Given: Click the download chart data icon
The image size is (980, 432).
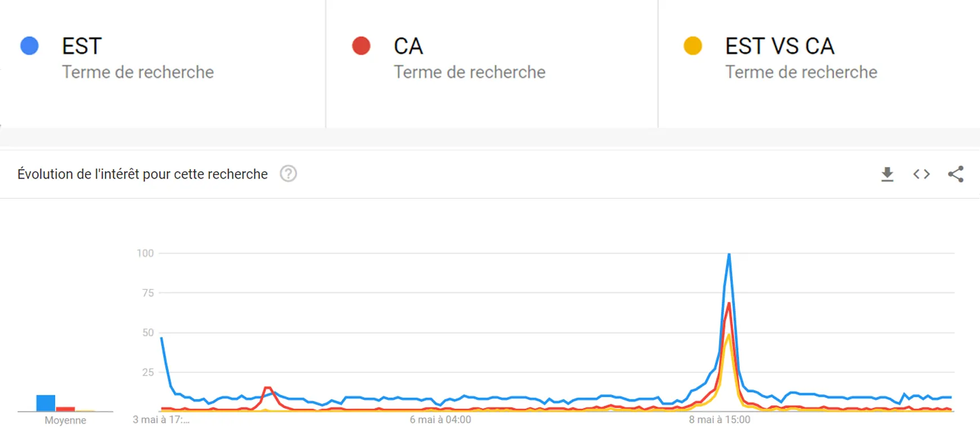Looking at the screenshot, I should [x=887, y=174].
